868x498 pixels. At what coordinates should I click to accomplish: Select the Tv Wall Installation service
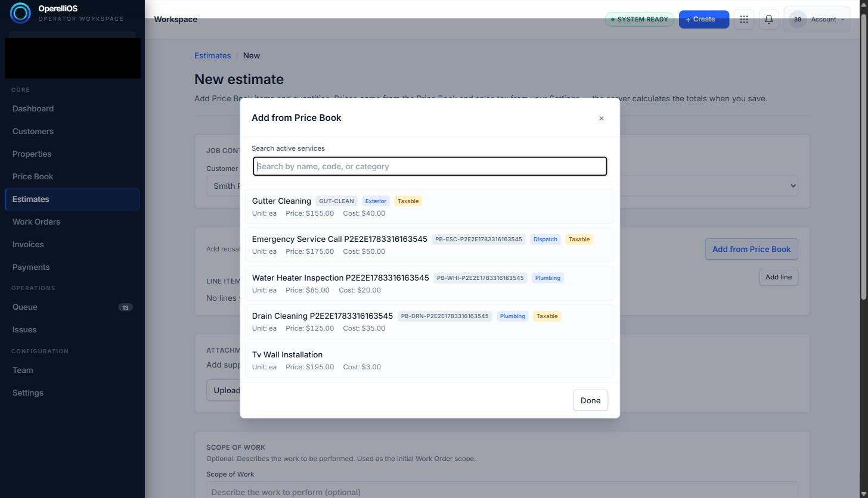(x=430, y=360)
